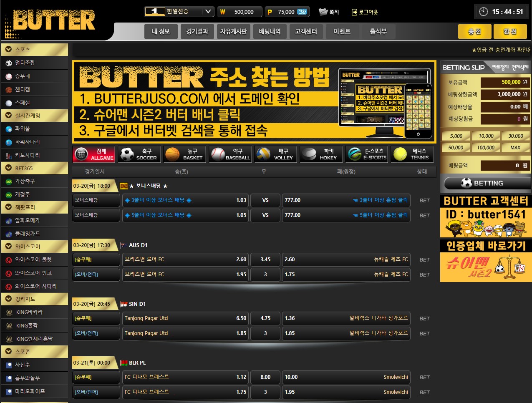Open 파워볼 in the sidebar
Image resolution: width=532 pixels, height=403 pixels.
(23, 129)
